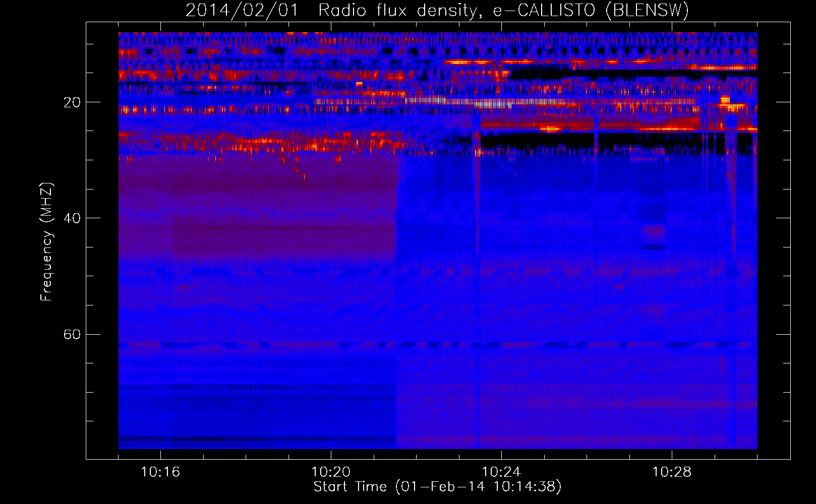Viewport: 816px width, 504px height.
Task: Select the 'Frequency (MHZ)' y-axis label
Action: click(x=46, y=242)
